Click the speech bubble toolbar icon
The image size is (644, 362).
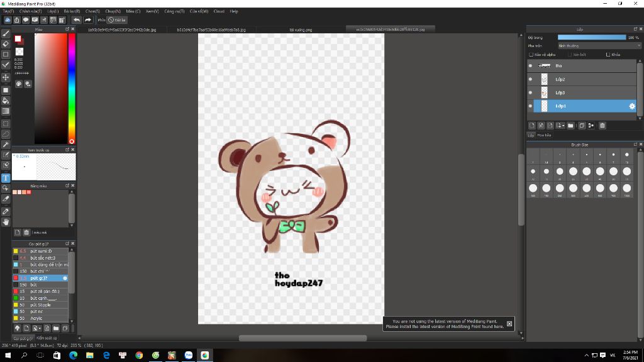click(x=26, y=19)
